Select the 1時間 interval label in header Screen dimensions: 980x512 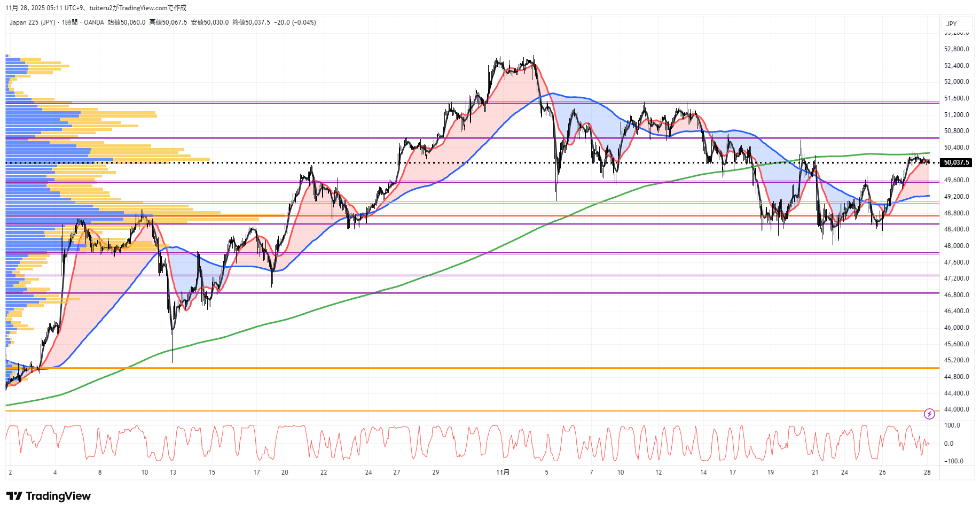coord(69,22)
